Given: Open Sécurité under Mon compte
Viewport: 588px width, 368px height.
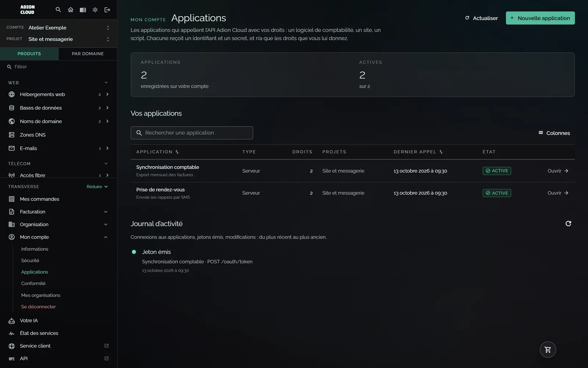Looking at the screenshot, I should coord(30,261).
